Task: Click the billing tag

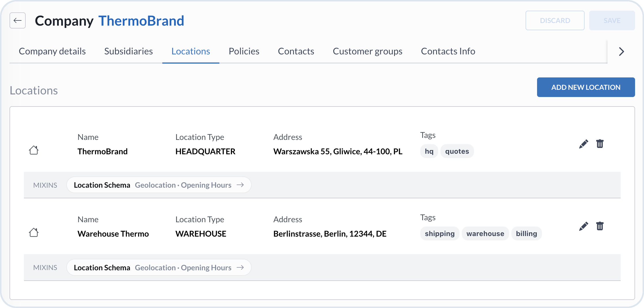Action: 526,233
